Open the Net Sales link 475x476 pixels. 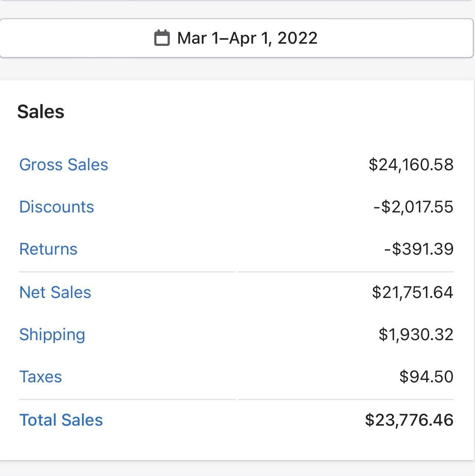[x=55, y=292]
